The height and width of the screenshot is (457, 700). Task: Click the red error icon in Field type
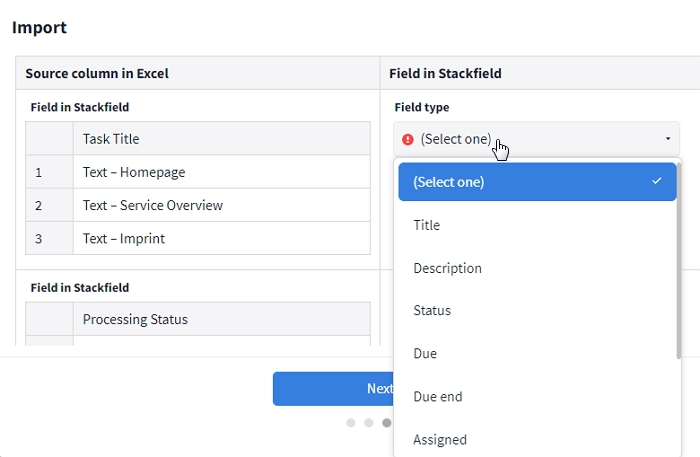click(x=407, y=139)
